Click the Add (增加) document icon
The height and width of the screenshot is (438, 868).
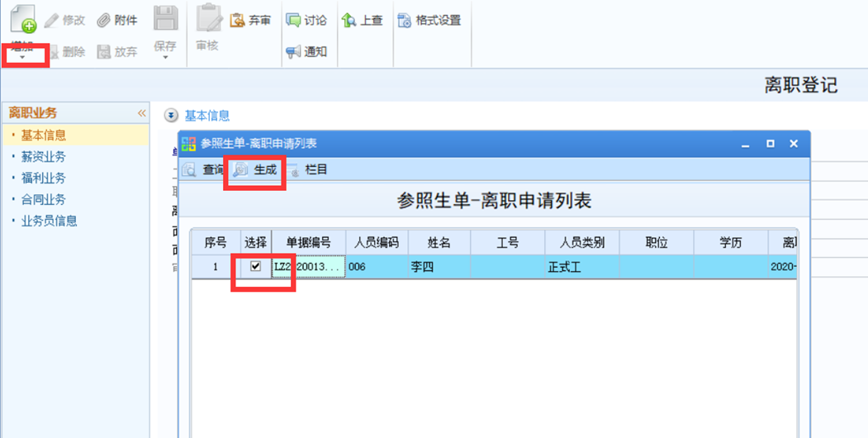click(23, 19)
